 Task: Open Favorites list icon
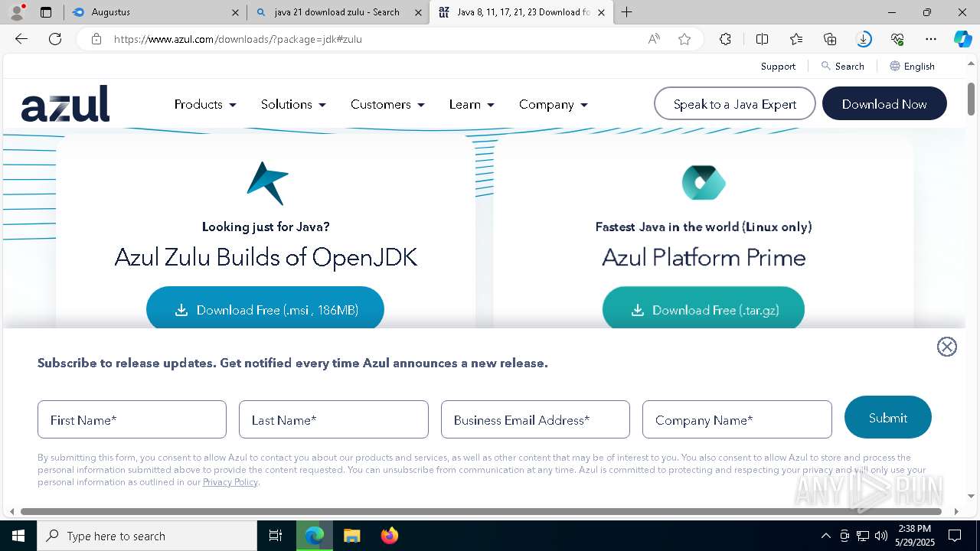pyautogui.click(x=796, y=39)
